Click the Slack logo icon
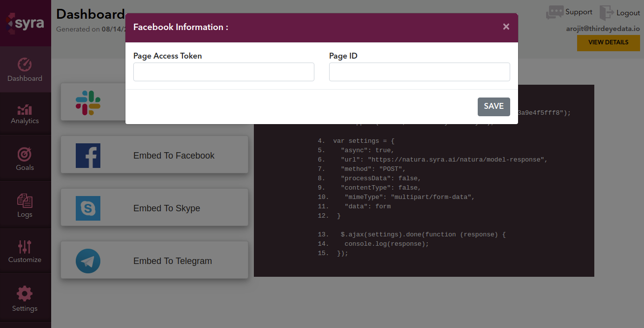Image resolution: width=644 pixels, height=328 pixels. click(x=88, y=102)
